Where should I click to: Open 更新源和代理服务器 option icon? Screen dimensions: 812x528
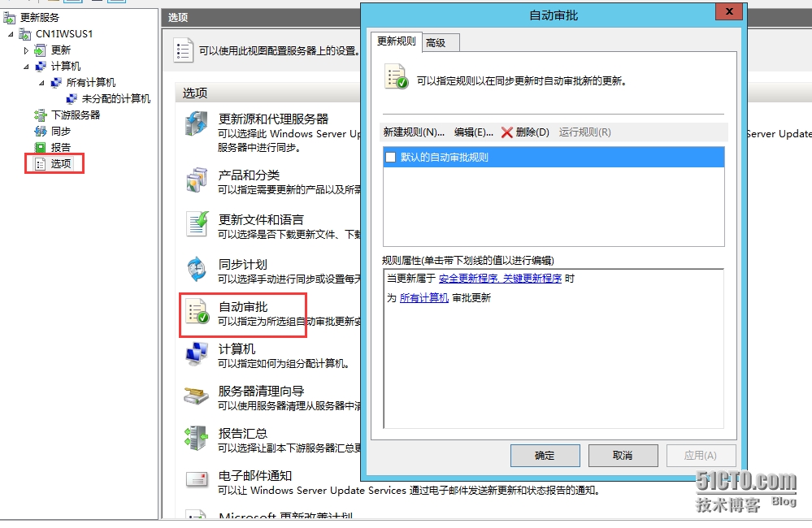pyautogui.click(x=197, y=124)
